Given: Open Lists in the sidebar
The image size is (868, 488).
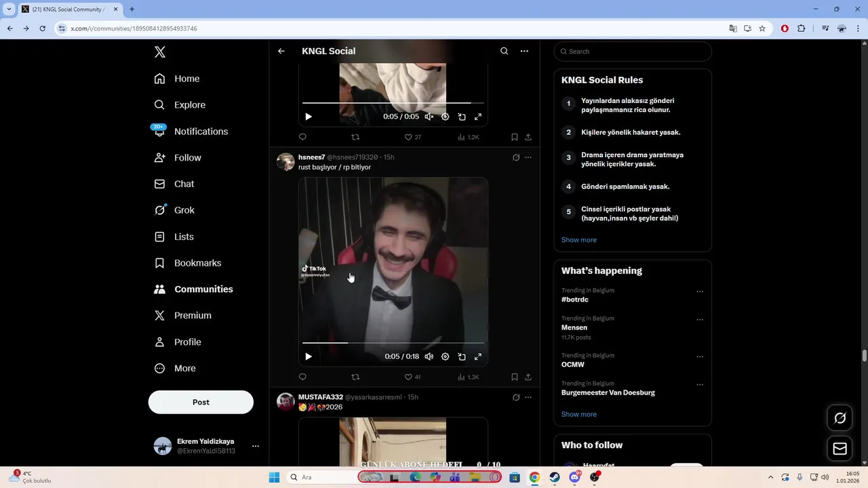Looking at the screenshot, I should click(174, 237).
